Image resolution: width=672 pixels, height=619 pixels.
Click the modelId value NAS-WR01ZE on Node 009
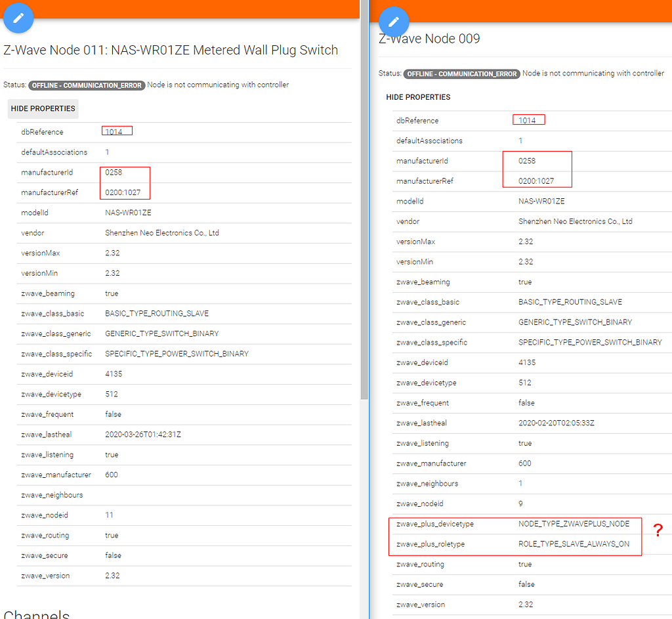(542, 201)
